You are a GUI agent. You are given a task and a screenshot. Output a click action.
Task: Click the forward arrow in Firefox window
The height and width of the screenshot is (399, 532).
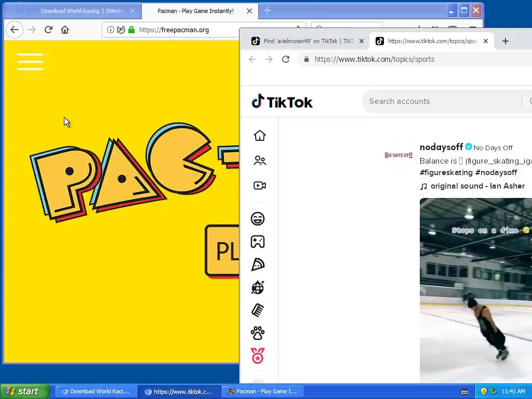(x=32, y=30)
